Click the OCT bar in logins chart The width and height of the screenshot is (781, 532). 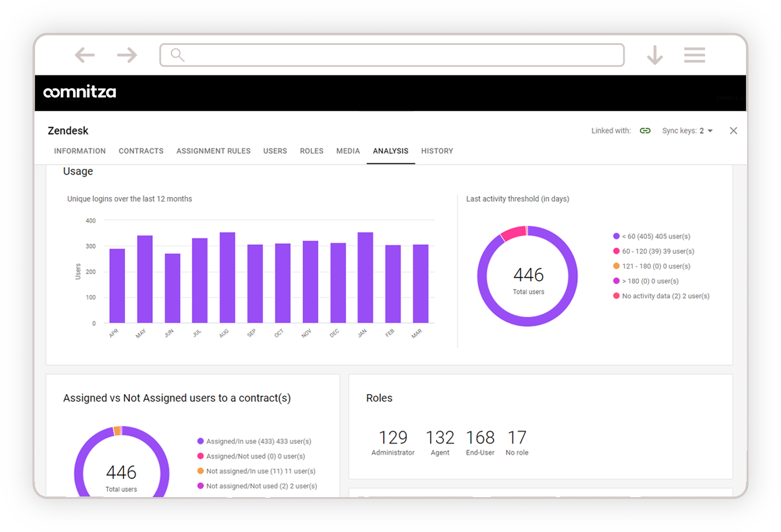click(x=283, y=283)
